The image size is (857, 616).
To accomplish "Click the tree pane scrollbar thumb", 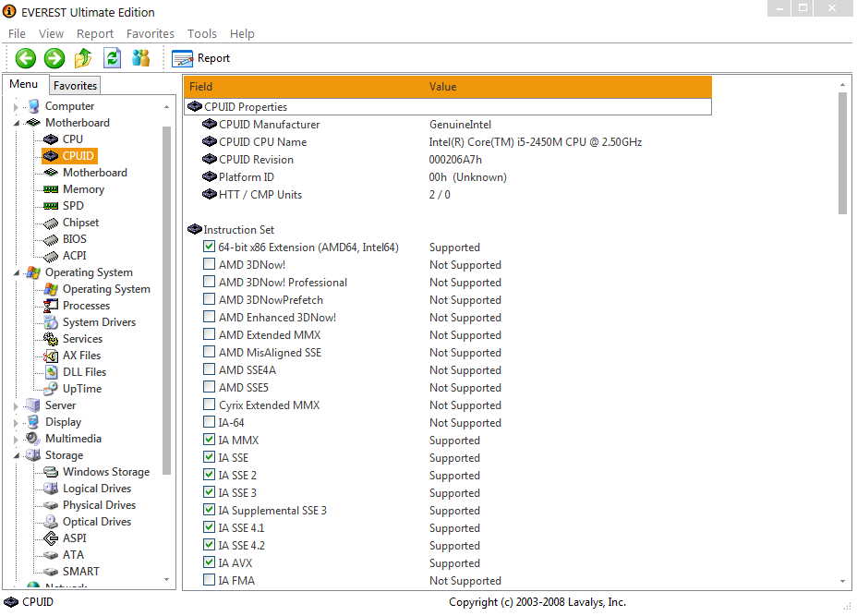I will [x=167, y=299].
